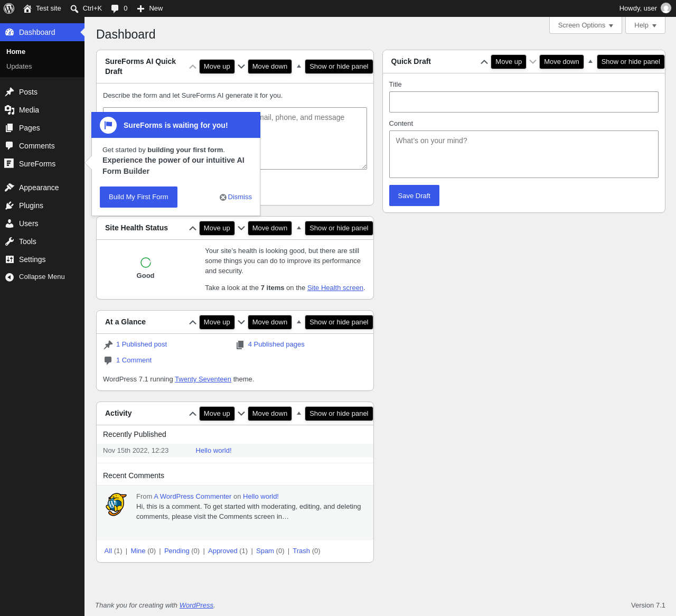
Task: Click the All comments filter
Action: 108,551
